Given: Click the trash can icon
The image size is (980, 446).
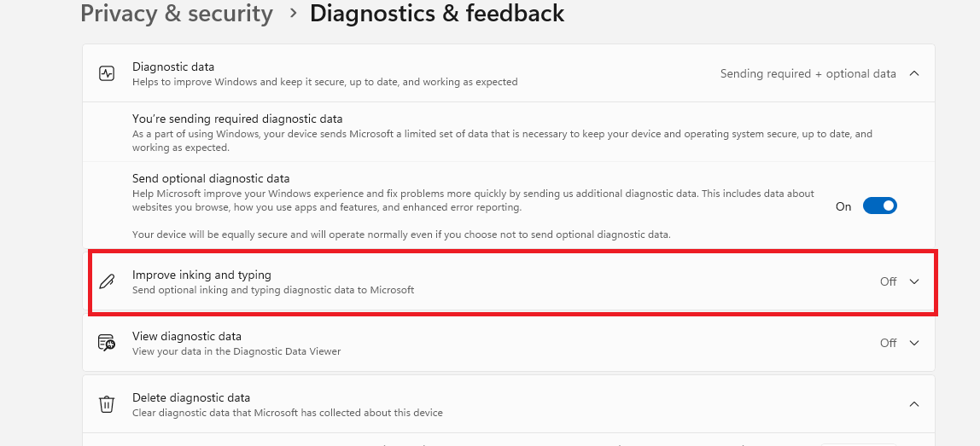Looking at the screenshot, I should (x=107, y=404).
